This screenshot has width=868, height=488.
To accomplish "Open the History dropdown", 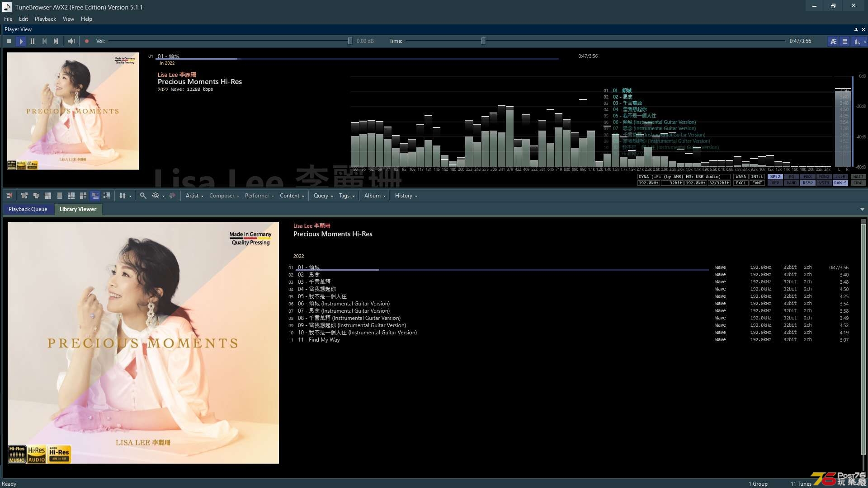I will (x=406, y=196).
